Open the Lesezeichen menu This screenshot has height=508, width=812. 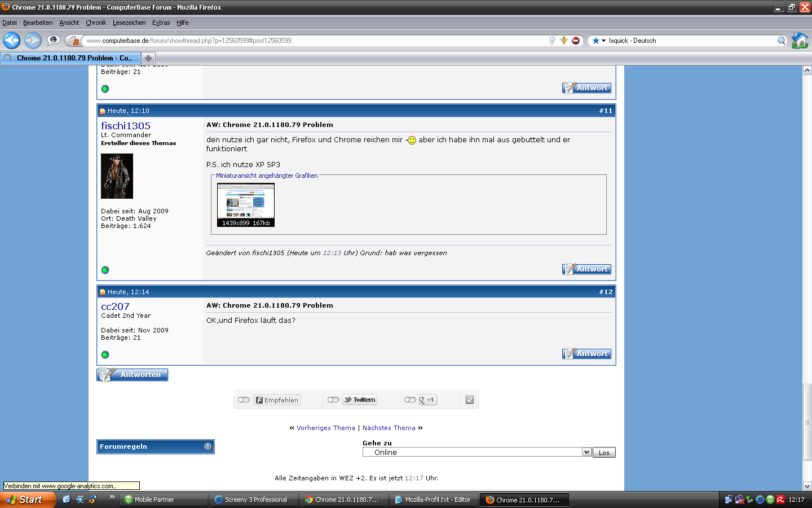(129, 23)
